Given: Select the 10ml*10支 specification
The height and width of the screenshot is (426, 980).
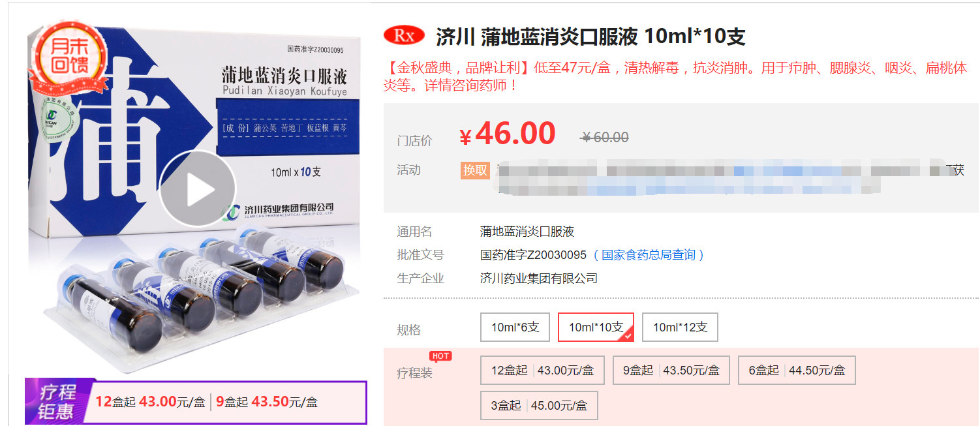Looking at the screenshot, I should click(x=596, y=327).
